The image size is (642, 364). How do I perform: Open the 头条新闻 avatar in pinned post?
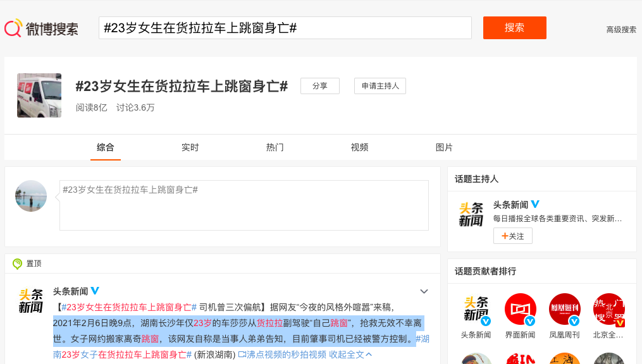pyautogui.click(x=31, y=301)
